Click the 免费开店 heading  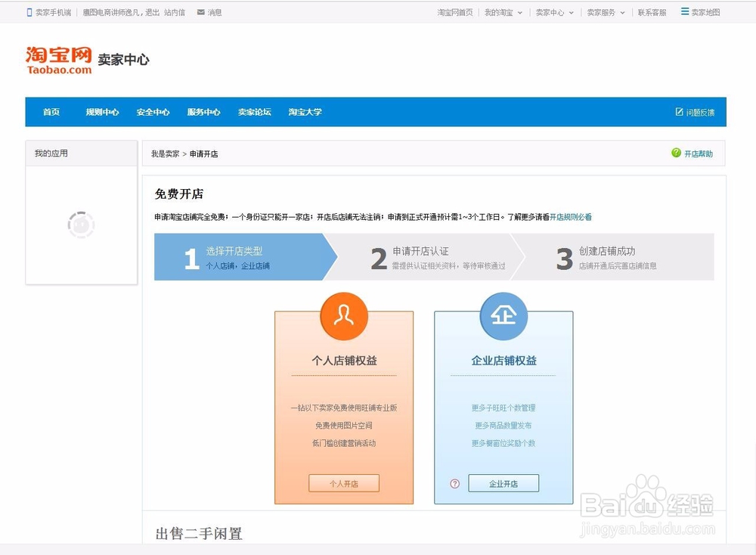point(179,194)
